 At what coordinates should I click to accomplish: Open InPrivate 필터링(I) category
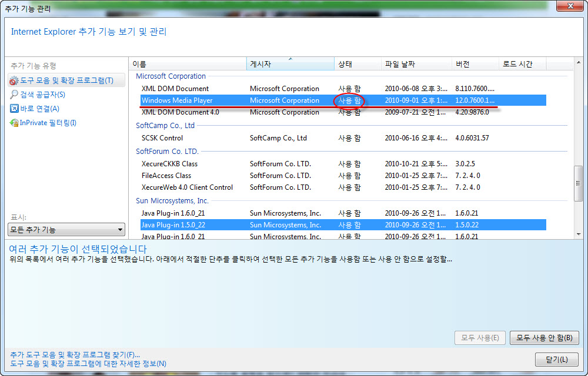tap(48, 123)
